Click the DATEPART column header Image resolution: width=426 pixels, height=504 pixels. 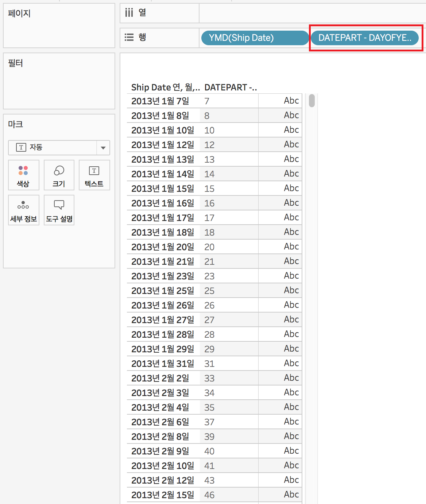231,88
